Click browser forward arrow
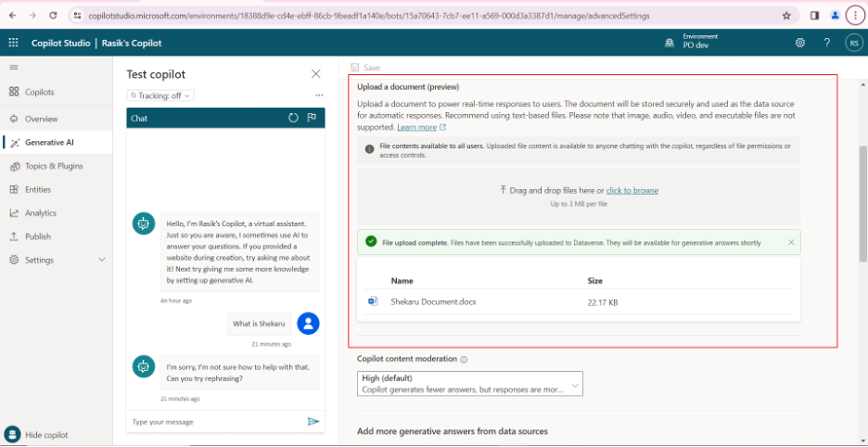Image resolution: width=868 pixels, height=447 pixels. (x=32, y=16)
